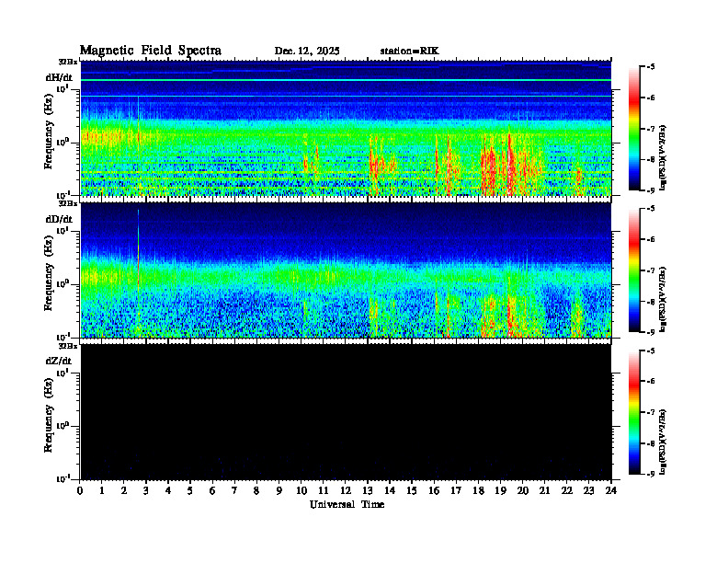The height and width of the screenshot is (563, 728).
Task: Click the "17" hour tick label
Action: pos(456,491)
